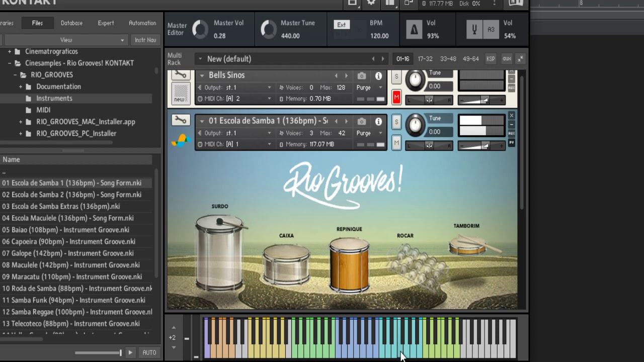Close the 01 Escola de Samba instrument
The width and height of the screenshot is (644, 362).
pos(512,116)
